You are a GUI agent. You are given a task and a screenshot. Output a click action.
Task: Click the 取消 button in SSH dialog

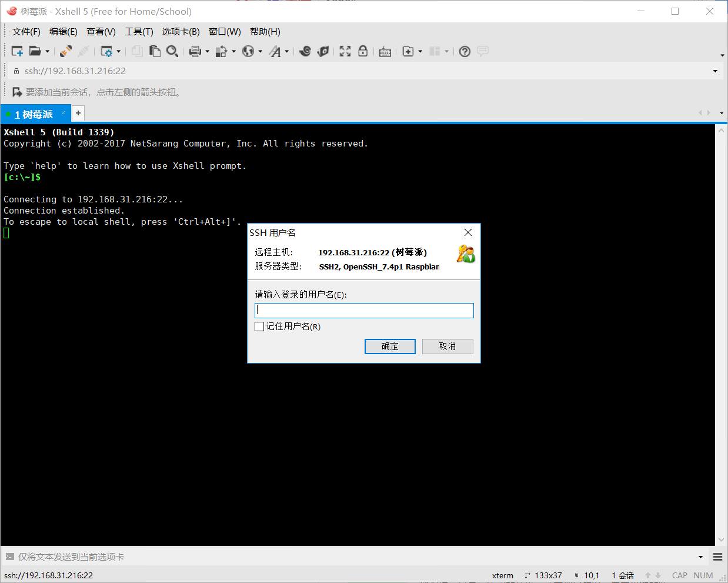(x=448, y=346)
